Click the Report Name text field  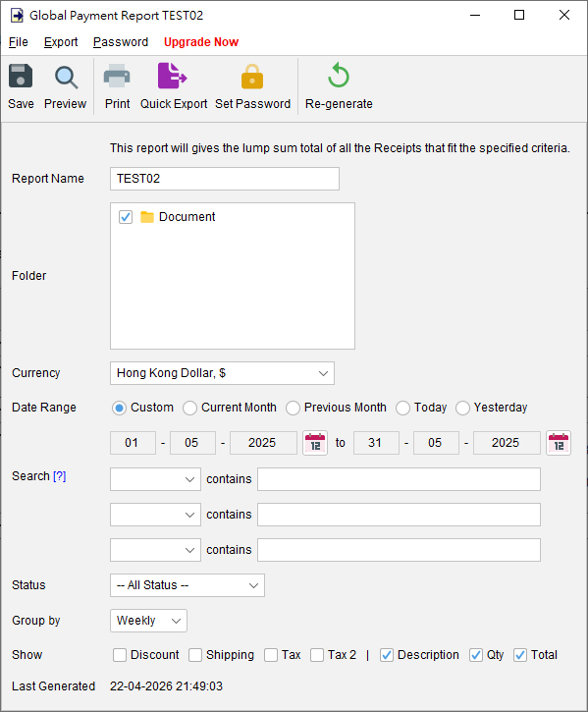[224, 179]
